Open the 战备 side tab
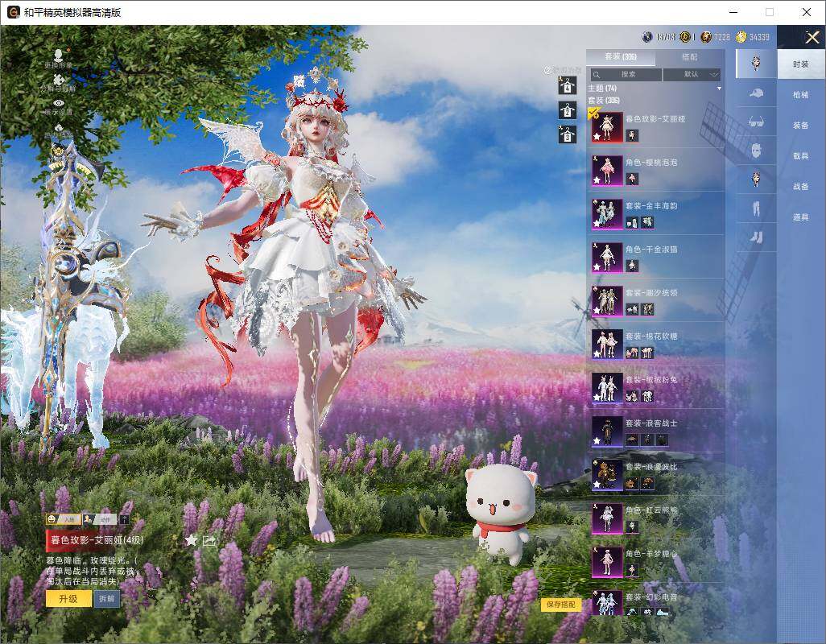The width and height of the screenshot is (826, 644). [801, 187]
